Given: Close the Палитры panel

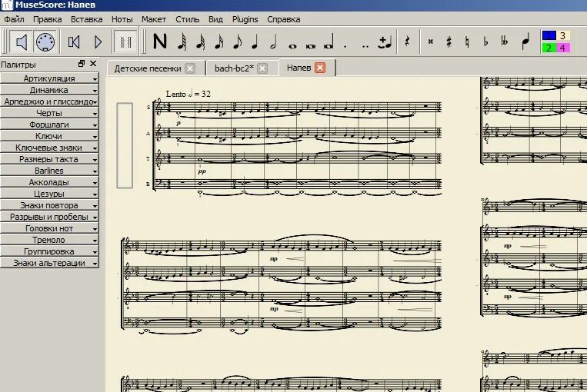Looking at the screenshot, I should [x=93, y=64].
